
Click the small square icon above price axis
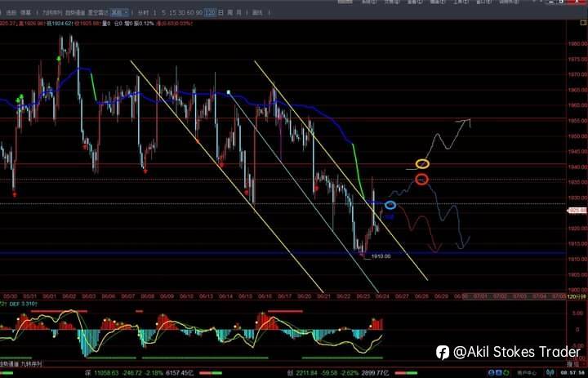[583, 23]
